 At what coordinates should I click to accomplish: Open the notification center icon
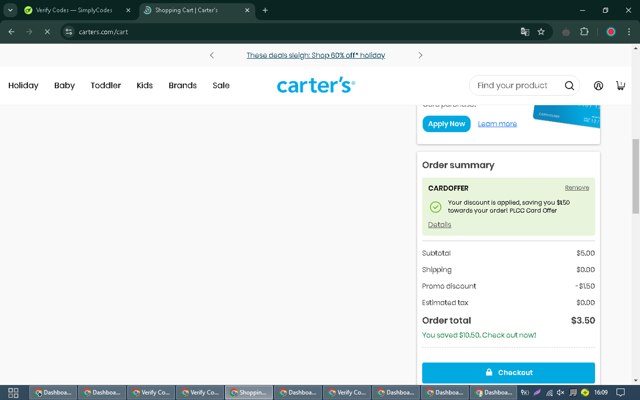(x=620, y=393)
